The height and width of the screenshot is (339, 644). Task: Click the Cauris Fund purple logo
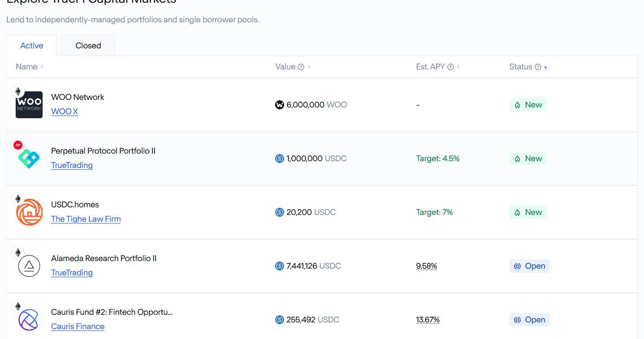pyautogui.click(x=28, y=320)
